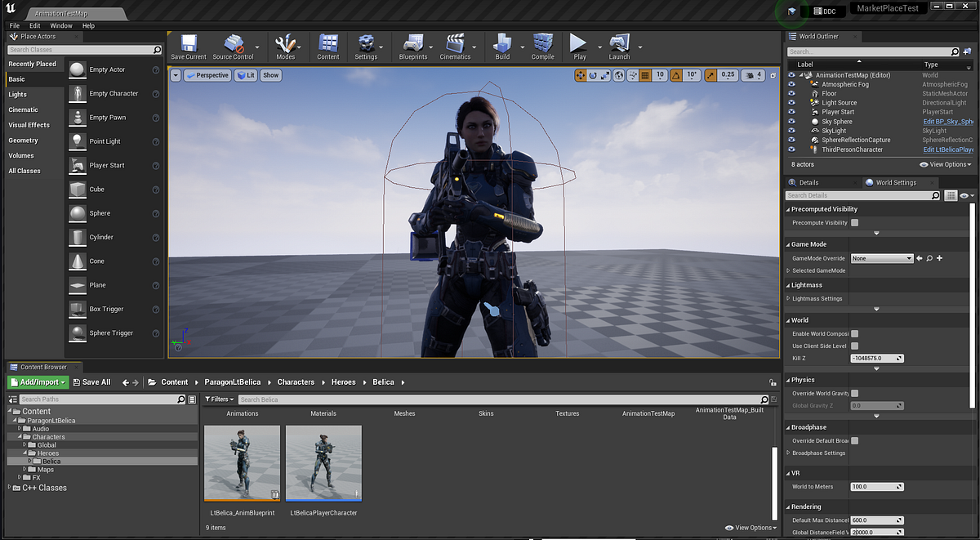Click the Save Current toolbar icon
This screenshot has width=980, height=540.
pos(189,44)
